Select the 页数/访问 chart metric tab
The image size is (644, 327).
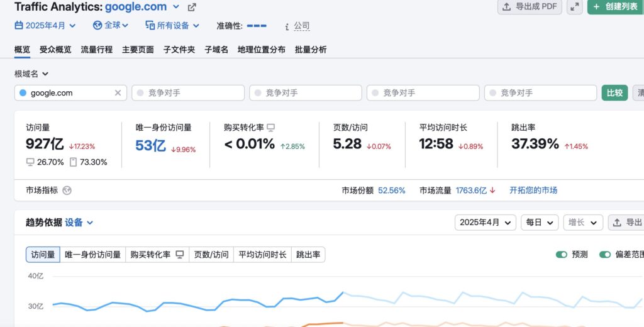[x=211, y=255]
